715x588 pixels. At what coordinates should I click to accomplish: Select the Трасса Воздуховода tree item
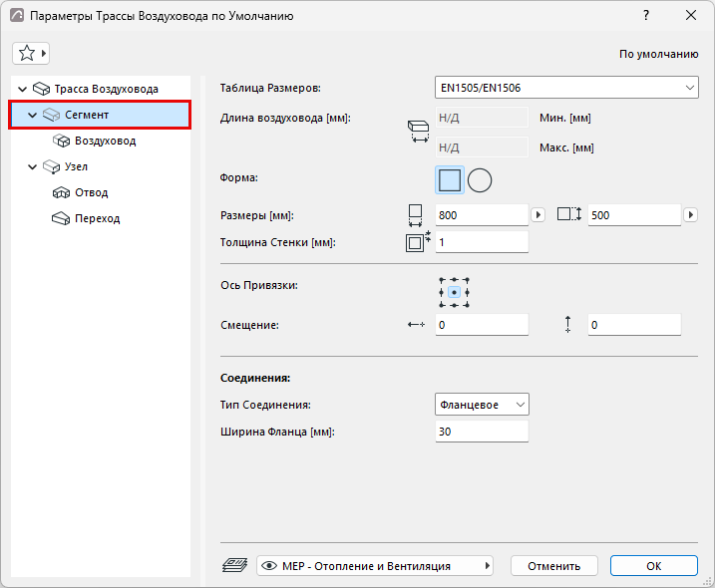click(x=107, y=89)
